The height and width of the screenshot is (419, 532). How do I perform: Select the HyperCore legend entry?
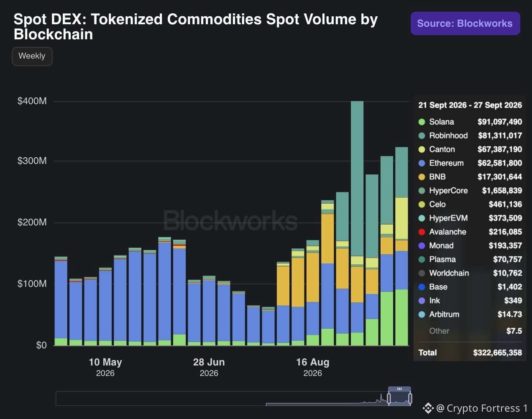[x=470, y=191]
